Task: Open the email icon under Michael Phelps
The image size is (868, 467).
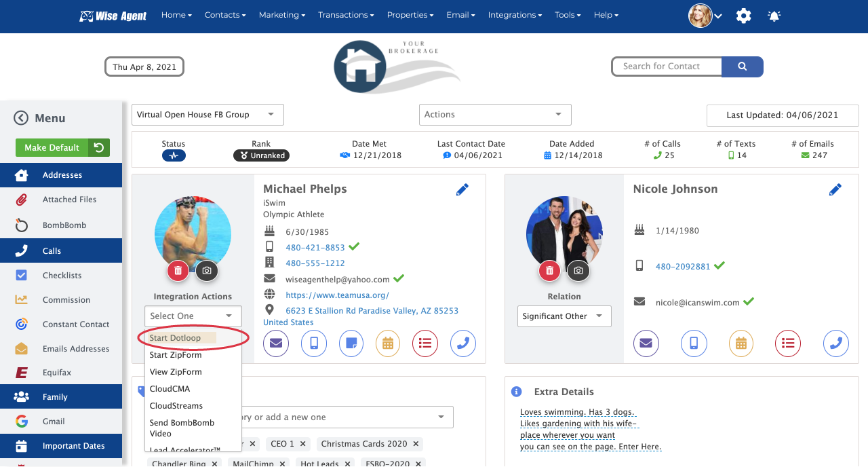Action: pyautogui.click(x=275, y=343)
